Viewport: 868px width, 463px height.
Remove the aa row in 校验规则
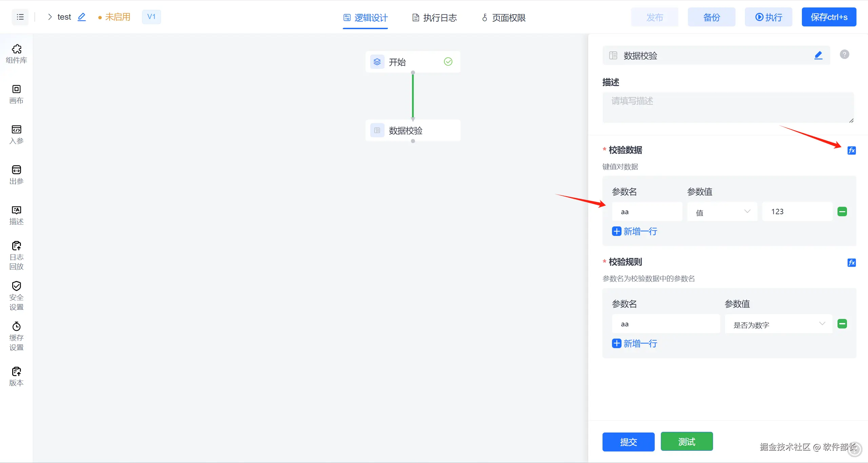point(842,324)
